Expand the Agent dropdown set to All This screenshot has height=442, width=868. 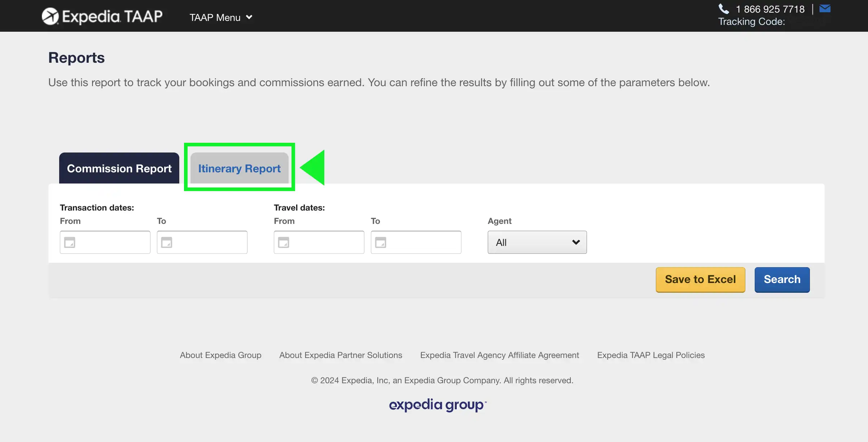(537, 242)
